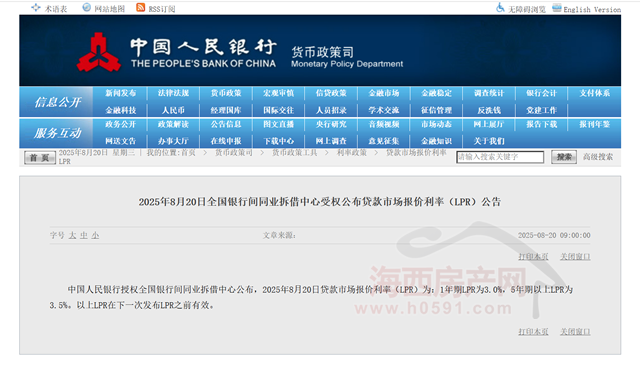Open the 下载中心 menu entry

pyautogui.click(x=279, y=141)
